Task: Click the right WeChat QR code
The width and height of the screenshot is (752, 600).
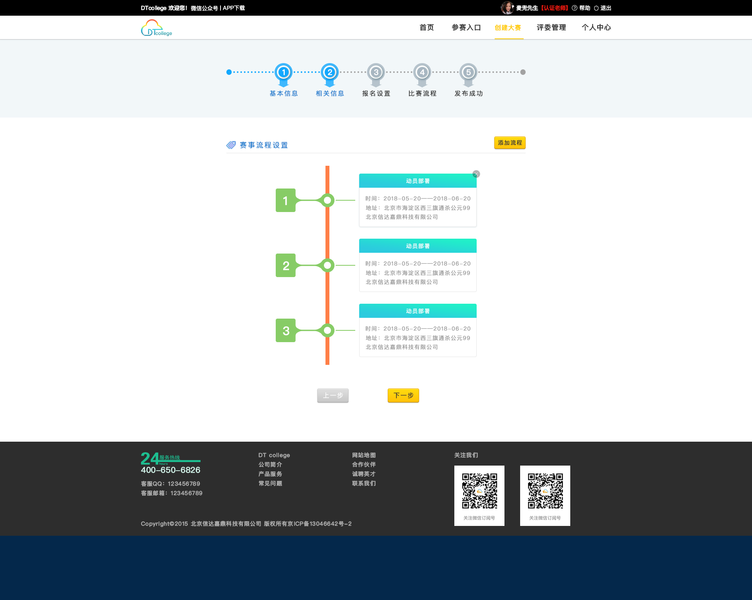Action: (545, 491)
